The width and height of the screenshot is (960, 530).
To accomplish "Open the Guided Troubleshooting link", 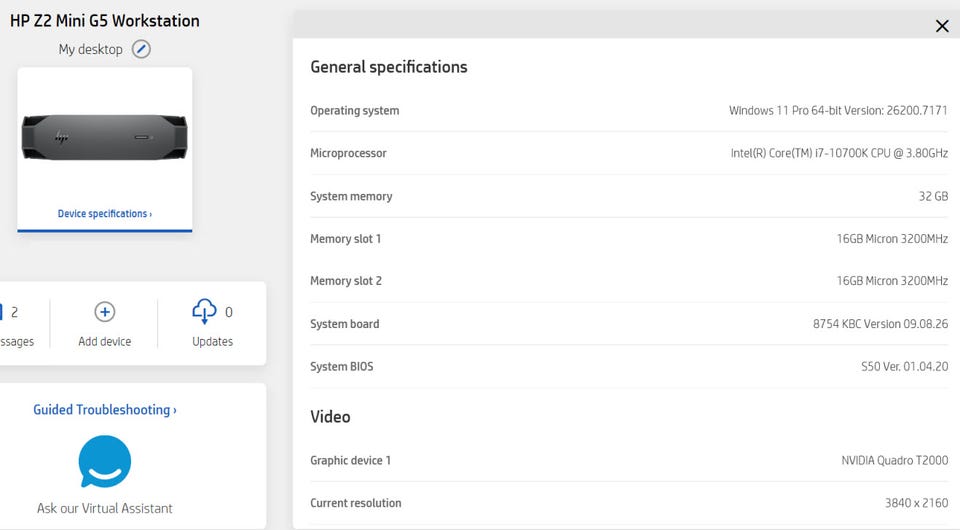I will [x=105, y=410].
